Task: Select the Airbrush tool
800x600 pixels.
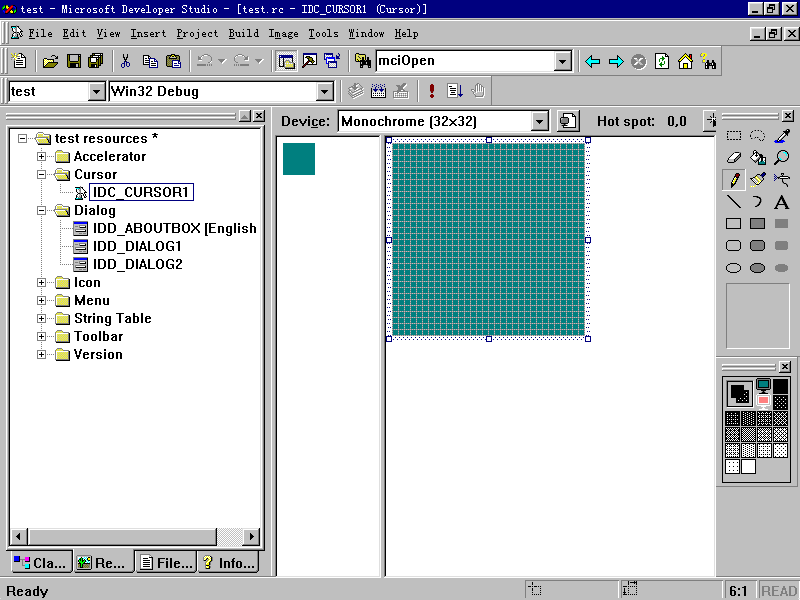Action: pos(782,180)
